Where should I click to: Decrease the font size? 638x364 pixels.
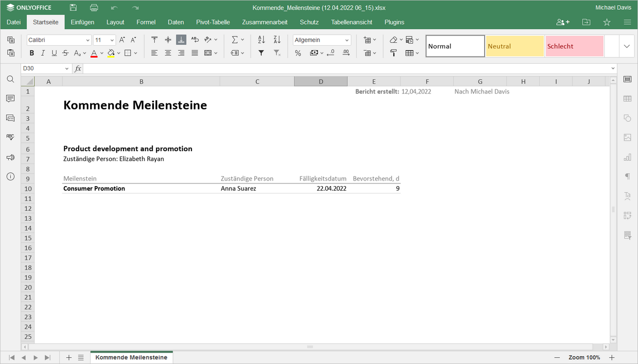(x=133, y=40)
